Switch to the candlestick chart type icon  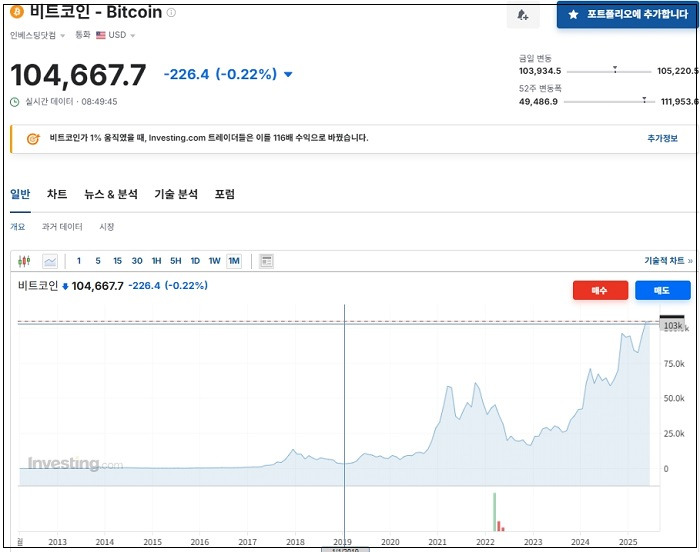(24, 261)
